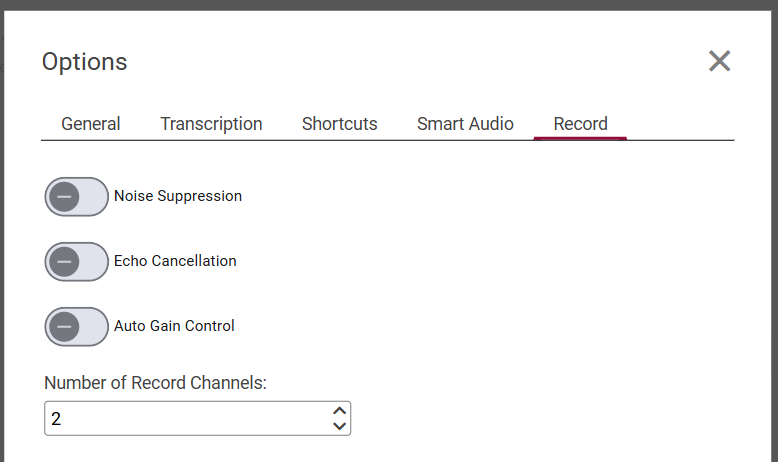Select the Smart Audio tab

pos(465,124)
